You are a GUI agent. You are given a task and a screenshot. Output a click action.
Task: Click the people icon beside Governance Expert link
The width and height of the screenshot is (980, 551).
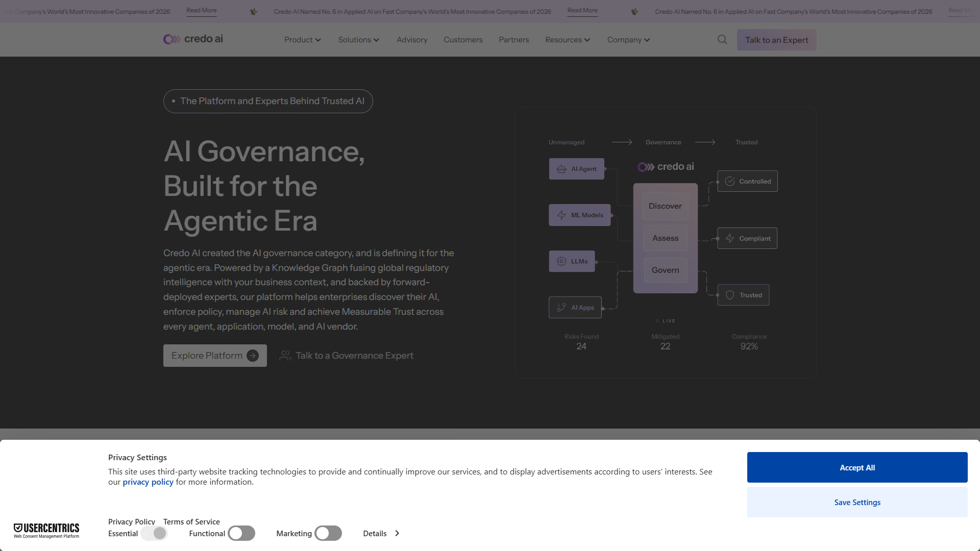(x=285, y=356)
